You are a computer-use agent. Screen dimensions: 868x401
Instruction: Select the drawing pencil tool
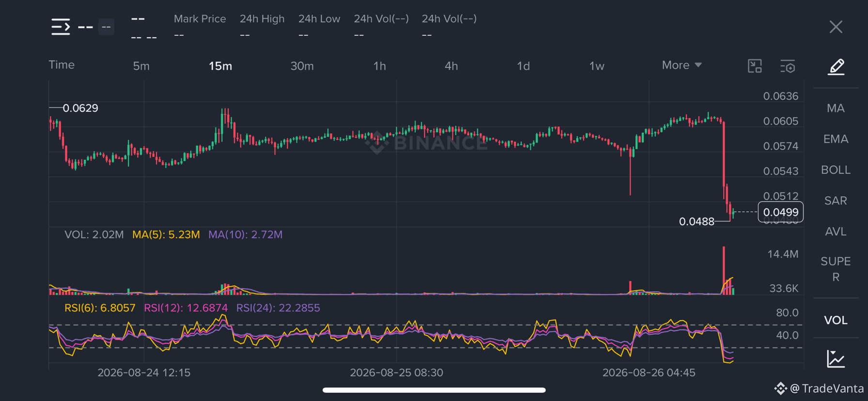[x=836, y=67]
